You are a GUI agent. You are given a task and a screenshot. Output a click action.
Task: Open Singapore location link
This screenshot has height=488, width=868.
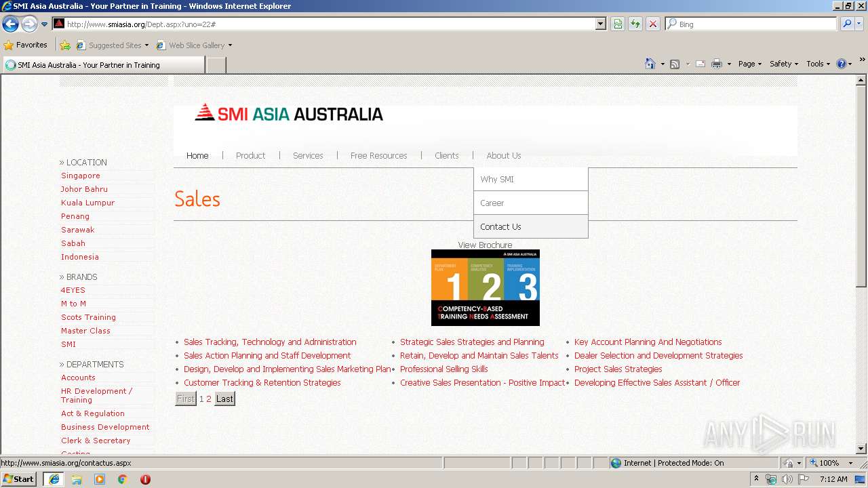[81, 176]
